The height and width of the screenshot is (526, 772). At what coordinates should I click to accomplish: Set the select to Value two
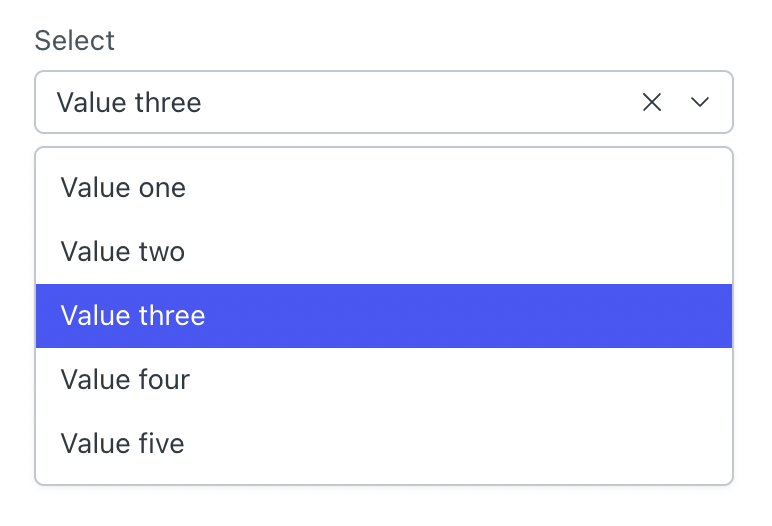[384, 252]
